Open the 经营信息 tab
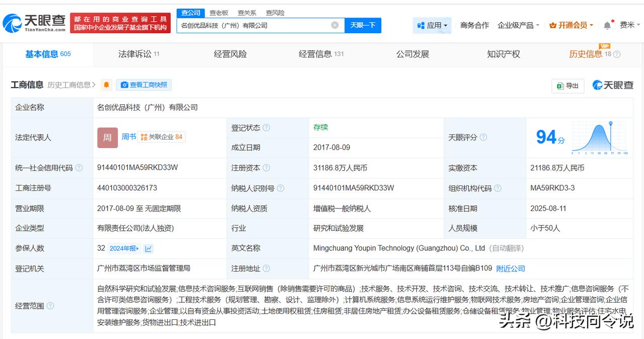The height and width of the screenshot is (339, 644). tap(321, 54)
